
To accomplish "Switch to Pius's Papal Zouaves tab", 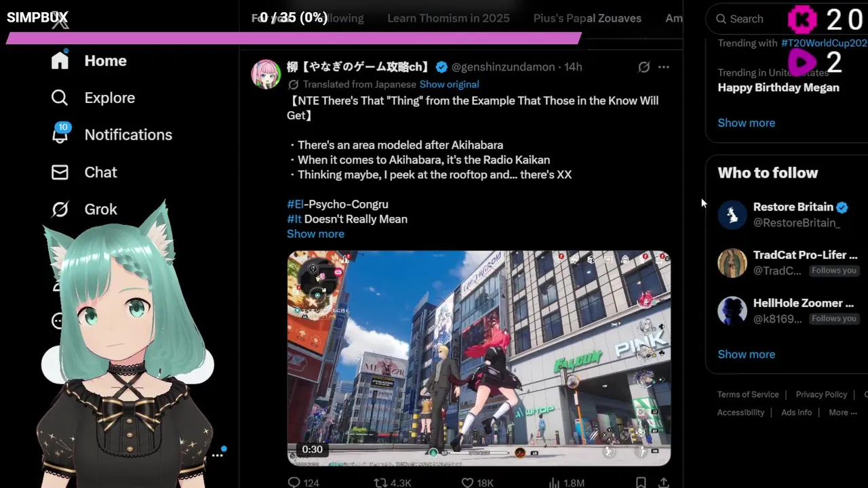I will [x=587, y=18].
